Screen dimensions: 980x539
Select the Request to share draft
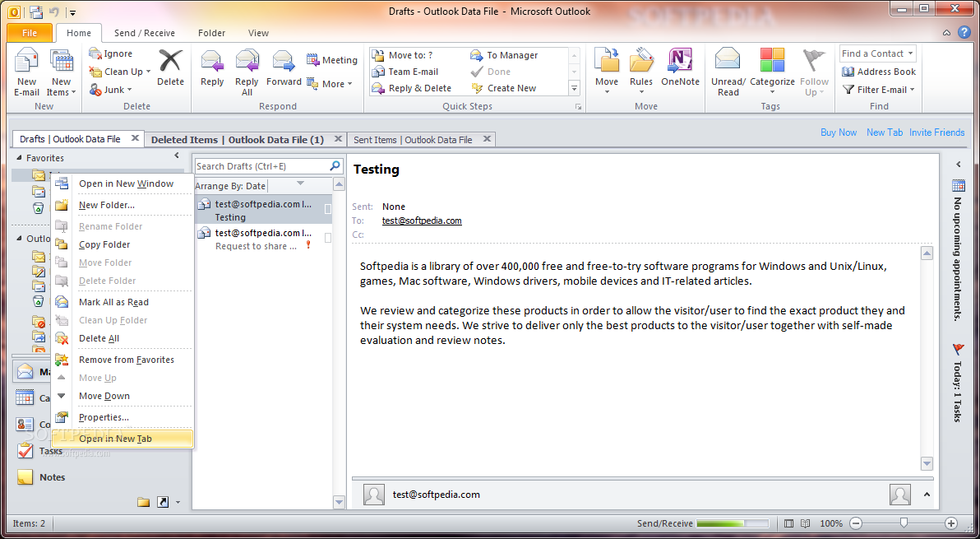263,239
